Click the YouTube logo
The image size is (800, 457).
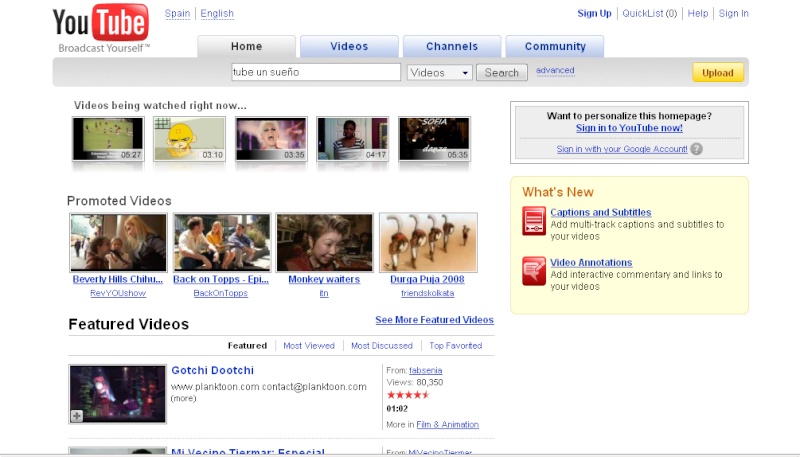point(101,28)
